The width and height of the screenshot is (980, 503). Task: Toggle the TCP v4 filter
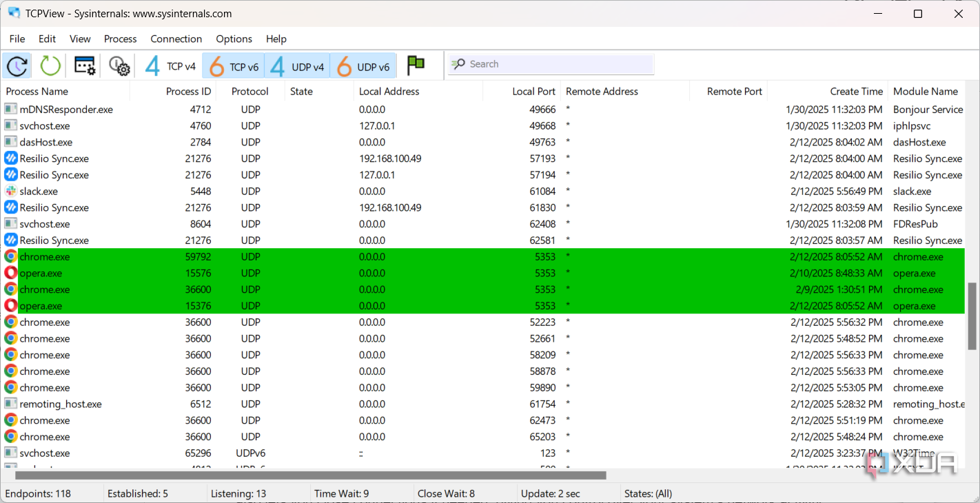pos(171,66)
